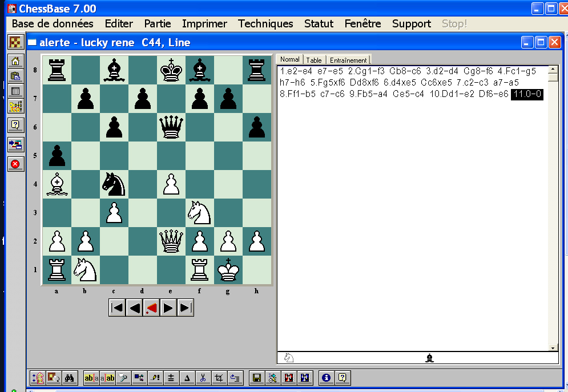Click the crop tool icon
The image size is (568, 392).
(219, 378)
